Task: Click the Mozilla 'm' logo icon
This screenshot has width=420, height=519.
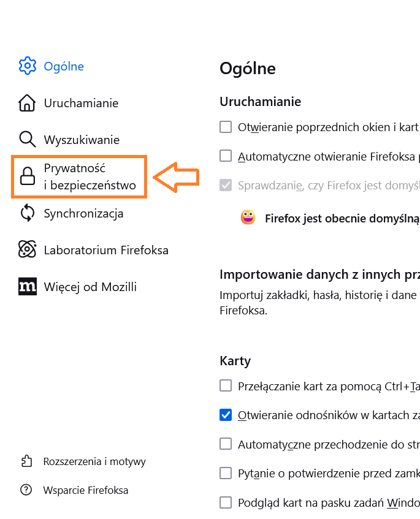Action: [27, 287]
